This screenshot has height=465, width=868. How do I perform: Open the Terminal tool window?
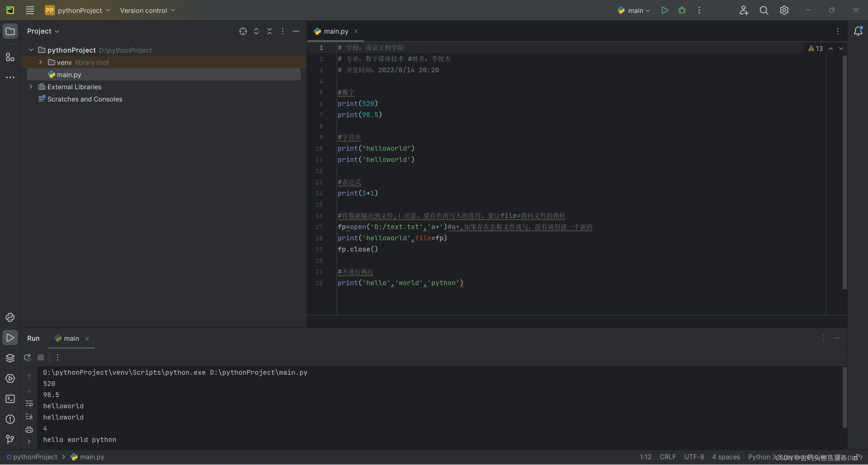(x=10, y=399)
